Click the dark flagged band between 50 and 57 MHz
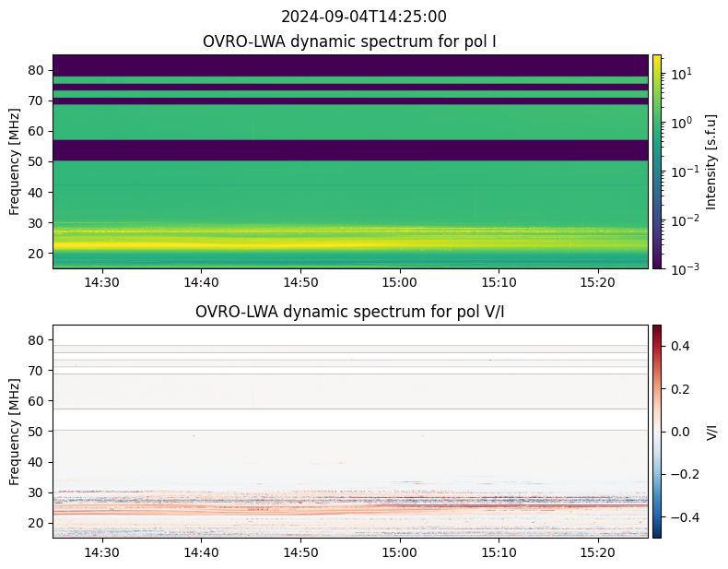 pos(350,150)
